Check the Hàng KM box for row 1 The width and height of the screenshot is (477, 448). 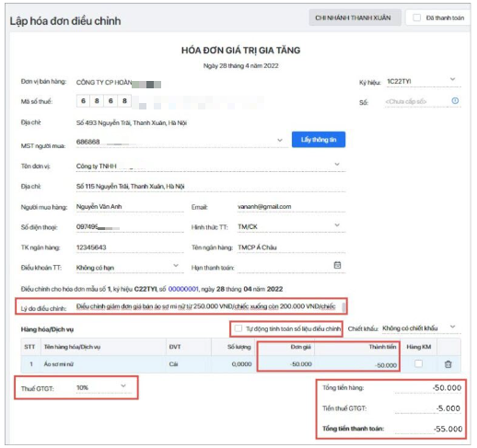pyautogui.click(x=418, y=364)
